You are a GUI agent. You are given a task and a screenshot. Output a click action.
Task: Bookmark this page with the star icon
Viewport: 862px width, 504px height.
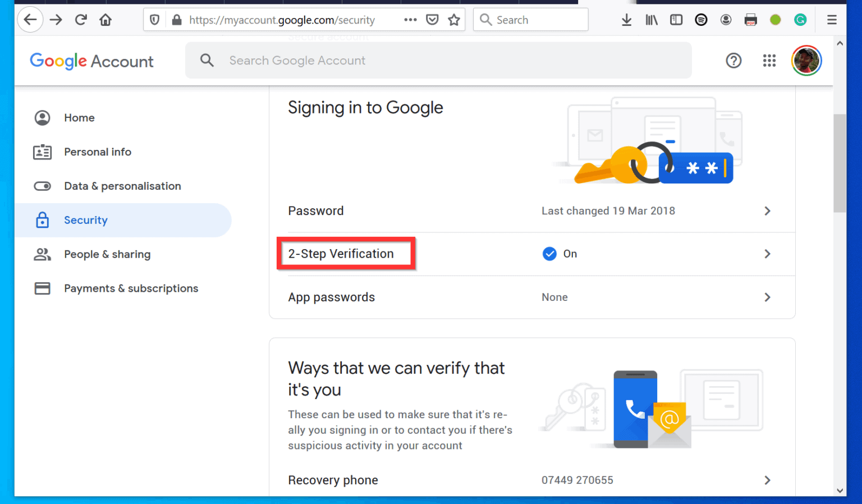[453, 20]
